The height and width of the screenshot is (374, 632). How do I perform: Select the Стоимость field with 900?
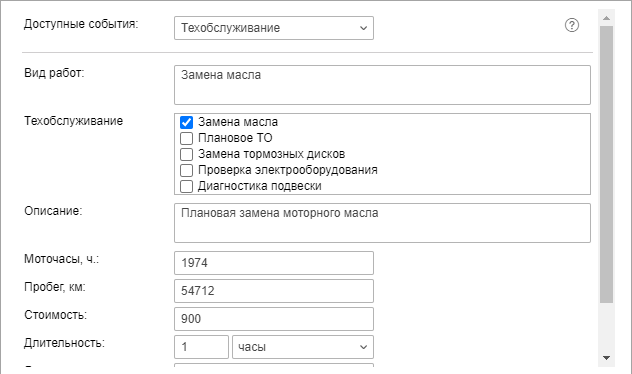coord(274,319)
